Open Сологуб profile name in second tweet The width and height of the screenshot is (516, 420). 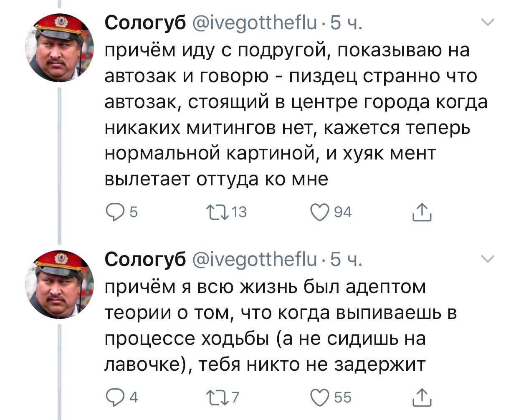pos(145,260)
